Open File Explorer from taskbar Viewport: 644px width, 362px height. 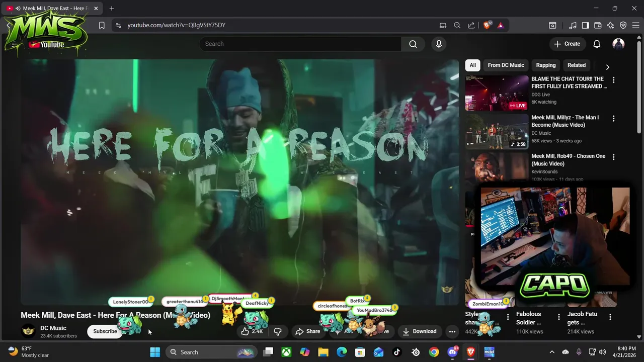(323, 352)
